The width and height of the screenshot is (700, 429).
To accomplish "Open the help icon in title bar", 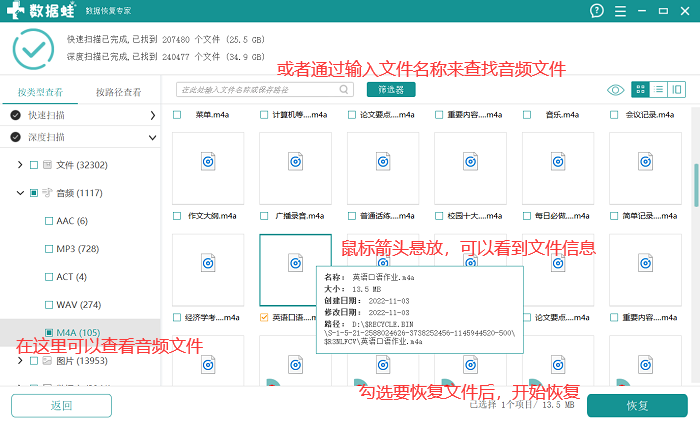I will tap(597, 11).
